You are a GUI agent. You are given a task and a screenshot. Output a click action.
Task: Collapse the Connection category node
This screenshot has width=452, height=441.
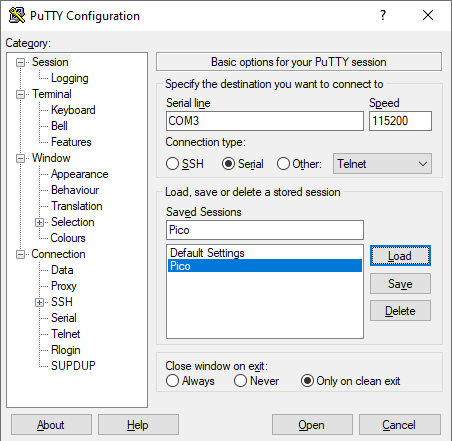pos(20,255)
